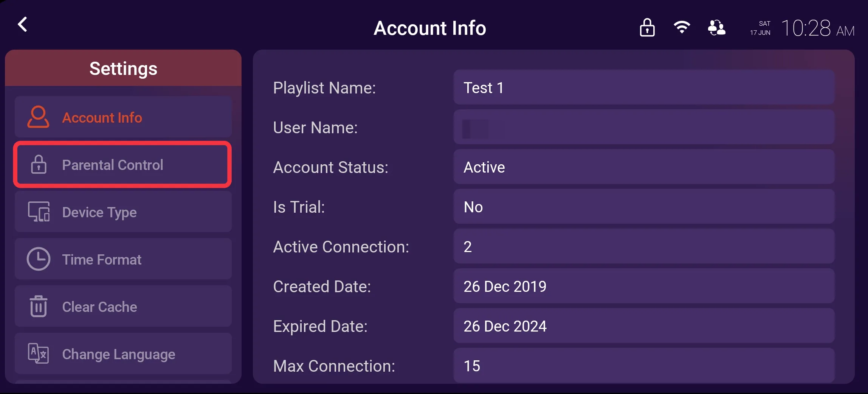Image resolution: width=868 pixels, height=394 pixels.
Task: Click the Wi-Fi status icon
Action: click(x=682, y=27)
